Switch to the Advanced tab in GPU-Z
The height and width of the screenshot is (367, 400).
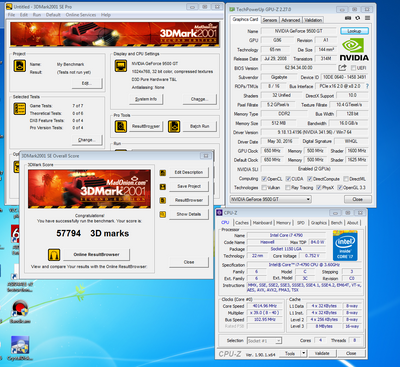tap(291, 20)
